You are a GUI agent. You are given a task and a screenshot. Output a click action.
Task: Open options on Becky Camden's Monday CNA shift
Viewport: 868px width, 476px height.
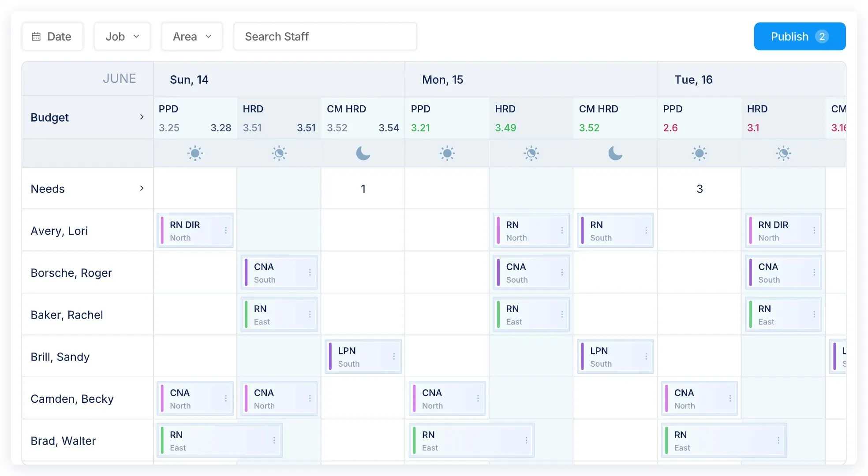point(478,398)
